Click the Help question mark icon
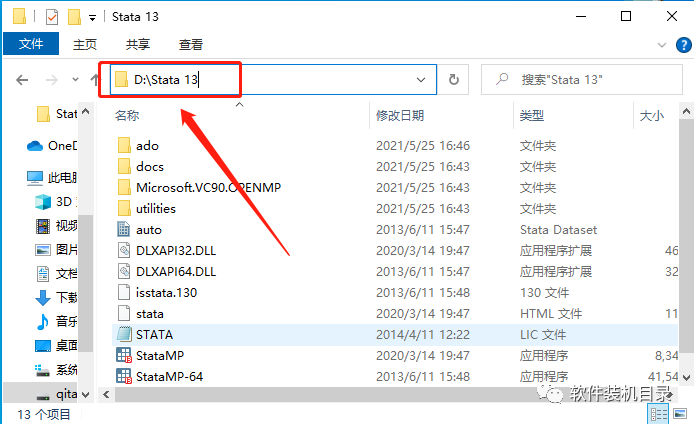 pyautogui.click(x=684, y=45)
